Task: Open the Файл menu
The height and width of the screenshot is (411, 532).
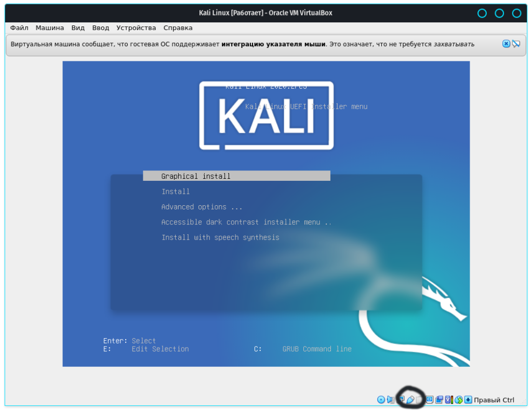Action: tap(19, 28)
